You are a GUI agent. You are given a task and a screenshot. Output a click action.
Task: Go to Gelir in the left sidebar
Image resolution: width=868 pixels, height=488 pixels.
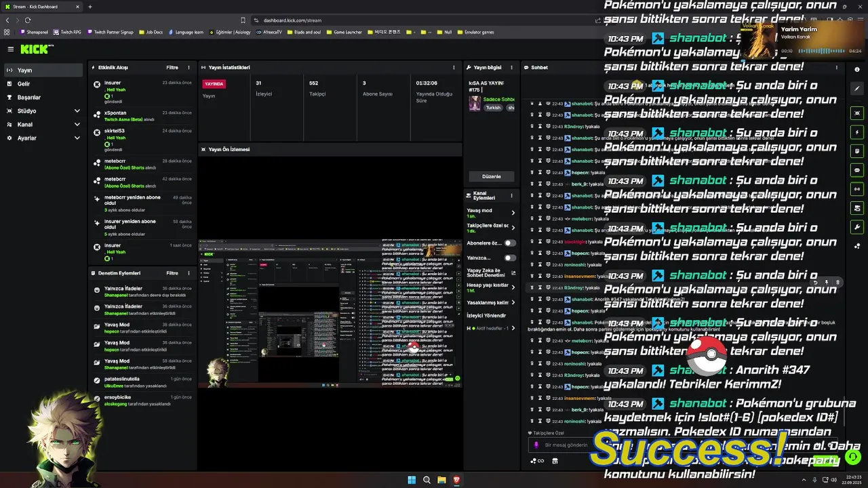pos(44,83)
